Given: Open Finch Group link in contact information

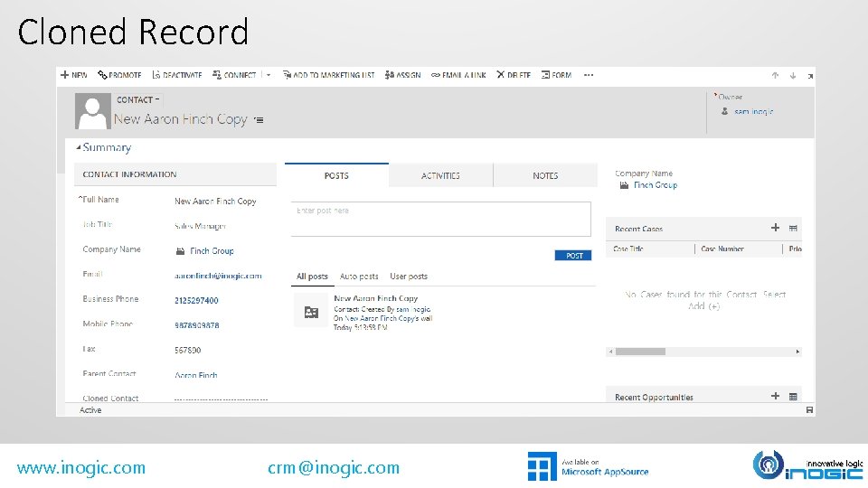Looking at the screenshot, I should click(212, 250).
